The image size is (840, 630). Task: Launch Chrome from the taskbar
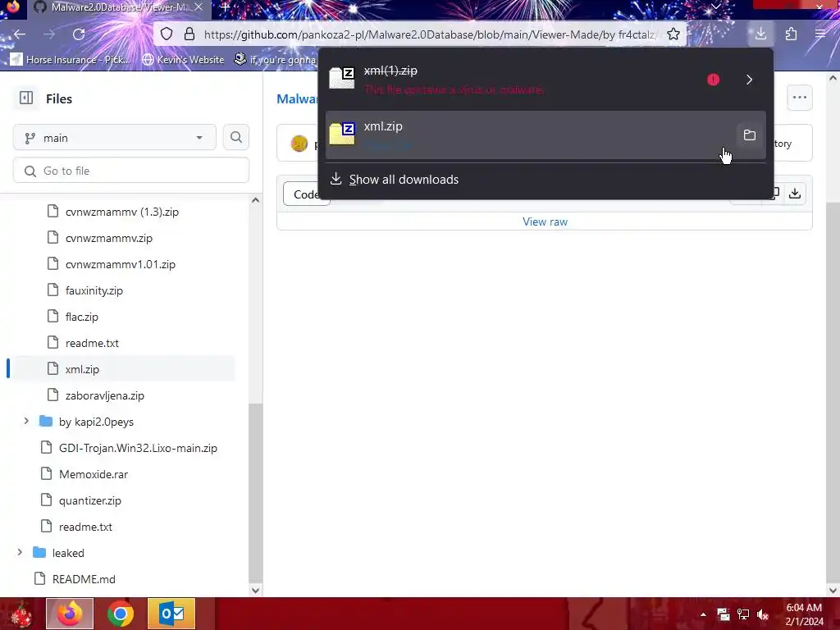(120, 614)
